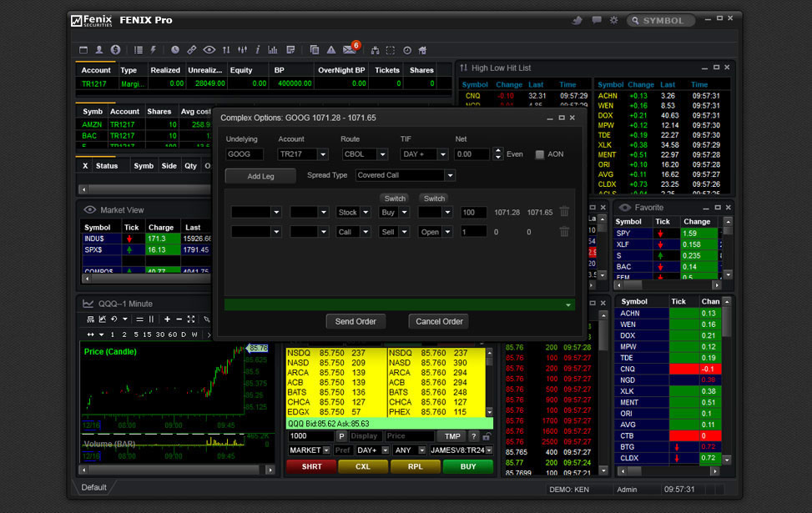Open the chat bubble icon in the title bar
This screenshot has height=513, width=812.
coord(597,20)
